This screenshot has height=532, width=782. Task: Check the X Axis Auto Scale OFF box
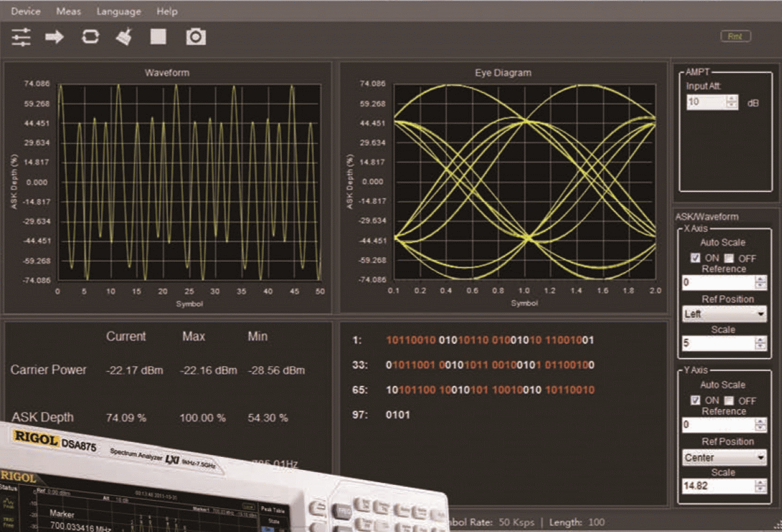pos(728,258)
